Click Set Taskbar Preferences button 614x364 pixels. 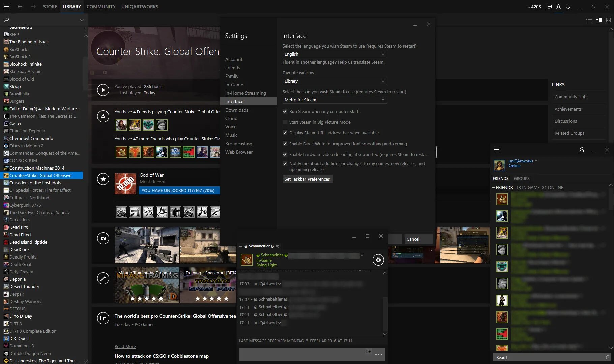coord(307,179)
